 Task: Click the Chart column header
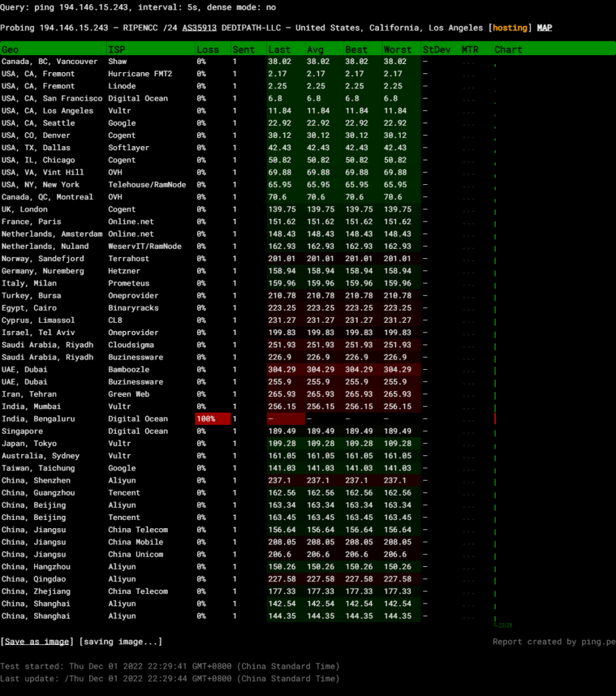(508, 50)
